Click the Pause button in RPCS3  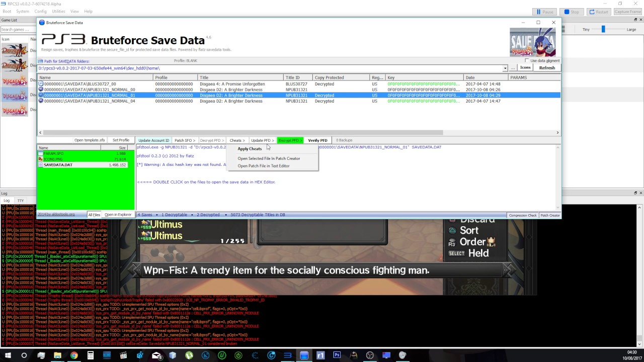545,12
